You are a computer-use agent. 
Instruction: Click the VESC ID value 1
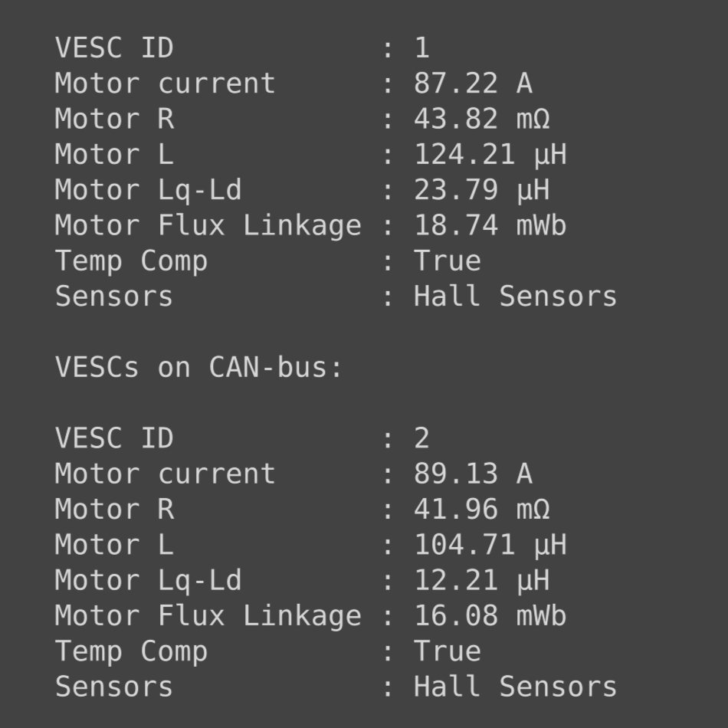click(x=422, y=48)
